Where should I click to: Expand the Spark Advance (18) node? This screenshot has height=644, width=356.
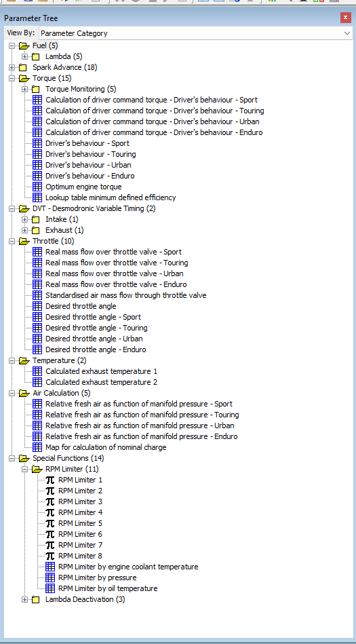pos(12,67)
